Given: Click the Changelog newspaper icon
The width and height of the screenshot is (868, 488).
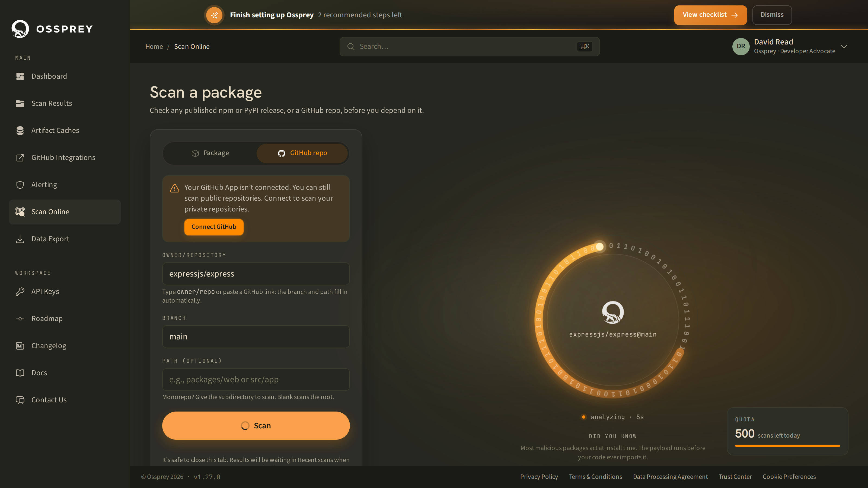Looking at the screenshot, I should point(20,346).
